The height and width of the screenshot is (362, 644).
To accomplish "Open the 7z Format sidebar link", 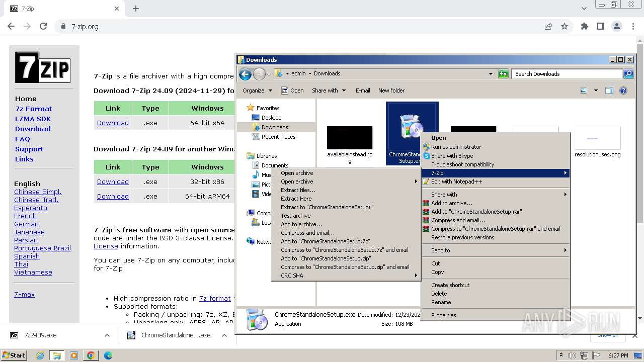I will click(33, 109).
